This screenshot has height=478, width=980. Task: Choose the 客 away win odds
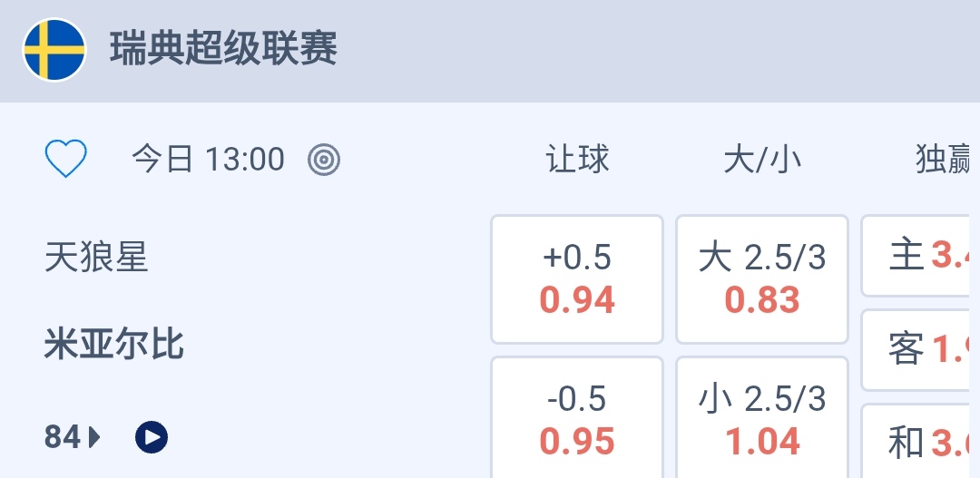[921, 349]
